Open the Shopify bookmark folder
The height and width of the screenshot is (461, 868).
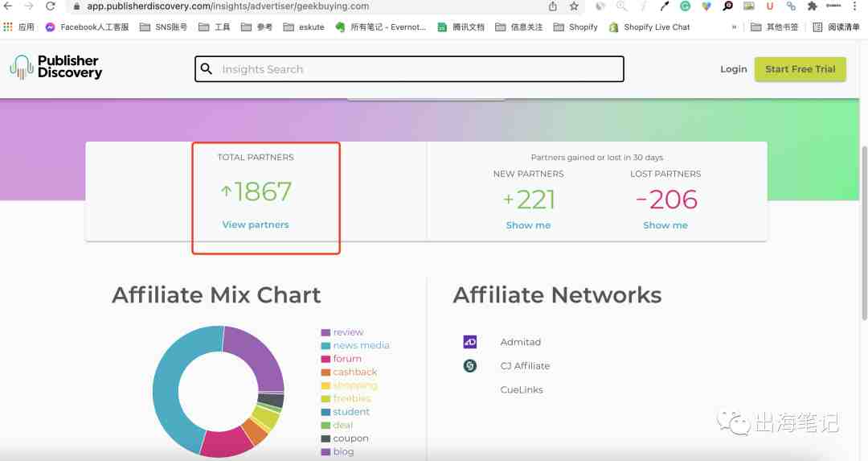575,27
